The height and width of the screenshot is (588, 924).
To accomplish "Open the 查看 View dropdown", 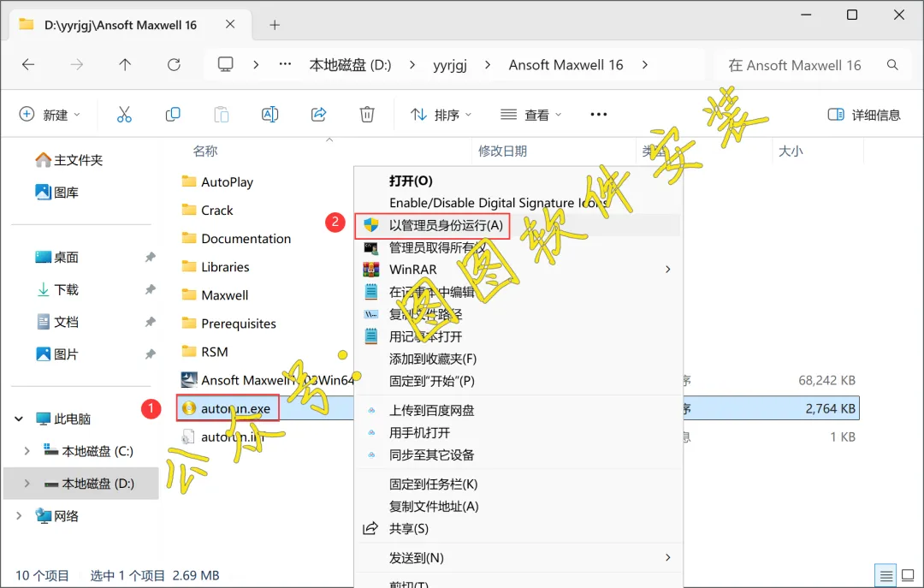I will [531, 115].
